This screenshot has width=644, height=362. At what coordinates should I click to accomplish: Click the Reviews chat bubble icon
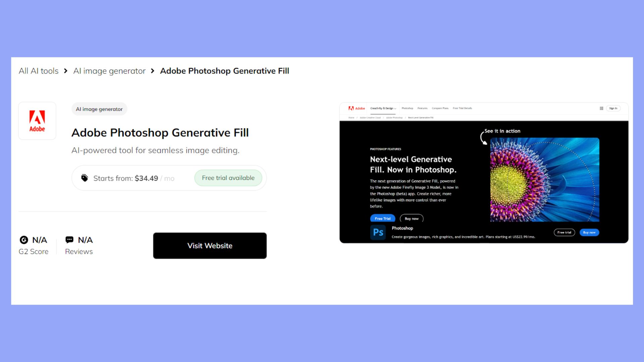pos(69,240)
